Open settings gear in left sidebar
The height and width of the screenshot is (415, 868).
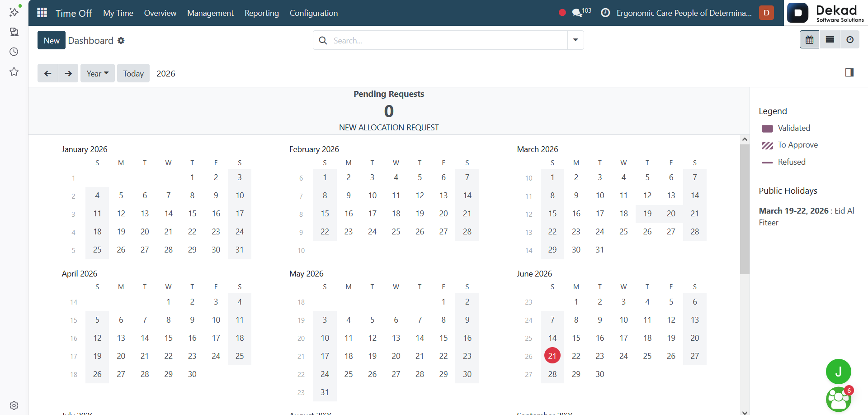(x=14, y=405)
